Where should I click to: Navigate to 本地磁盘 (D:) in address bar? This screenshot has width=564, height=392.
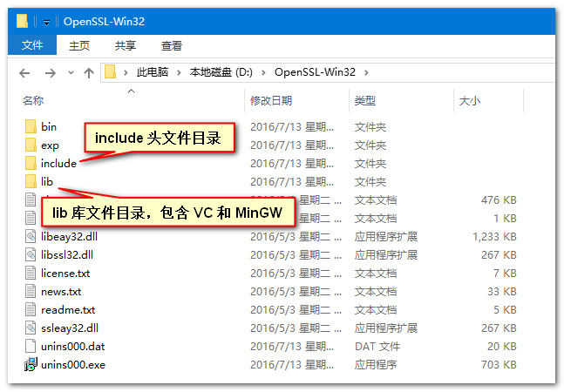pyautogui.click(x=221, y=72)
